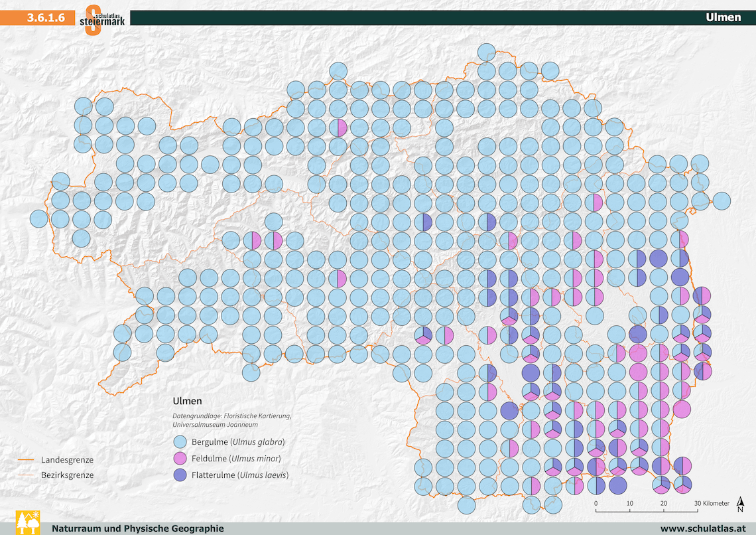The image size is (756, 535).
Task: Click Naturraum und Physische Geographie footer text
Action: 137,528
